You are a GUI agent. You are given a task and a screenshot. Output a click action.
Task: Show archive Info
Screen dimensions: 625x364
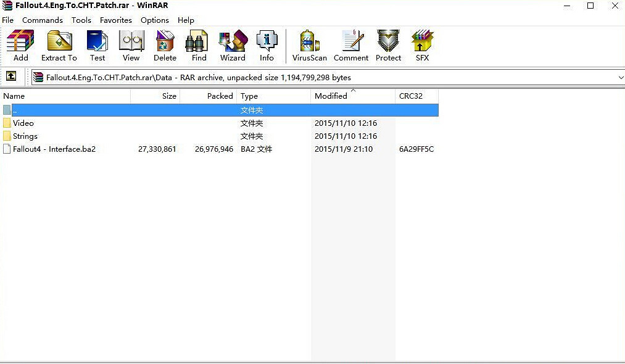267,46
